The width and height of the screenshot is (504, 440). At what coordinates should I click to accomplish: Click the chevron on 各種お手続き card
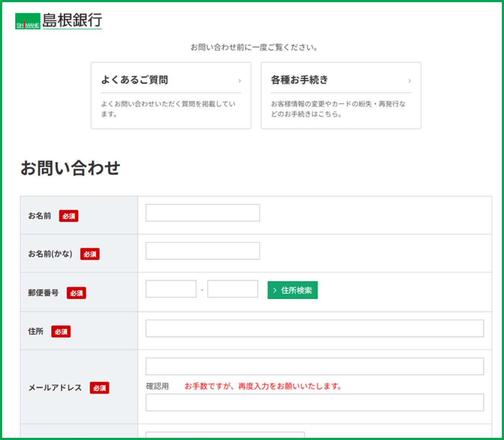[x=409, y=81]
